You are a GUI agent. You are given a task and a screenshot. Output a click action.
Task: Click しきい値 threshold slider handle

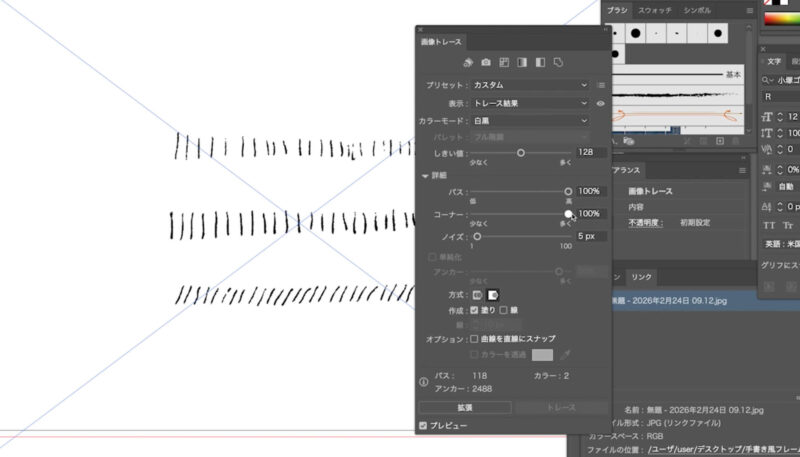(x=520, y=153)
